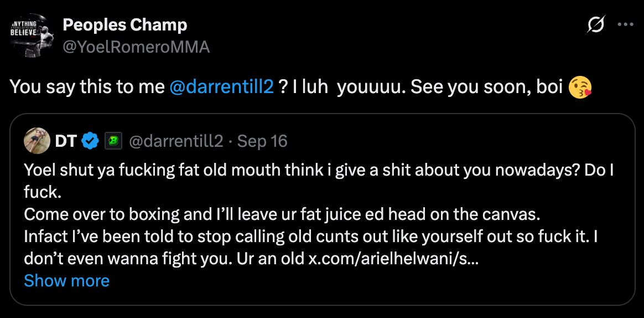Viewport: 644px width, 318px height.
Task: Open the Peoples Champ display name
Action: (x=124, y=25)
